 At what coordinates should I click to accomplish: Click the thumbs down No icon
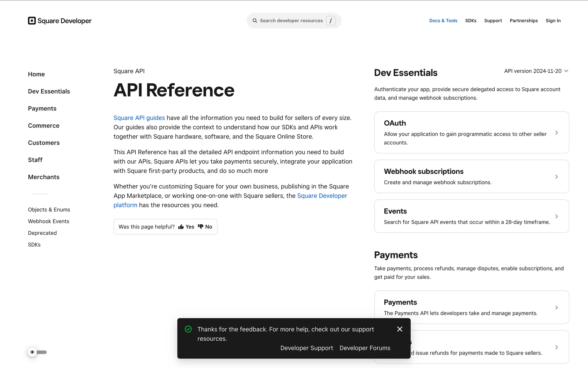coord(201,227)
